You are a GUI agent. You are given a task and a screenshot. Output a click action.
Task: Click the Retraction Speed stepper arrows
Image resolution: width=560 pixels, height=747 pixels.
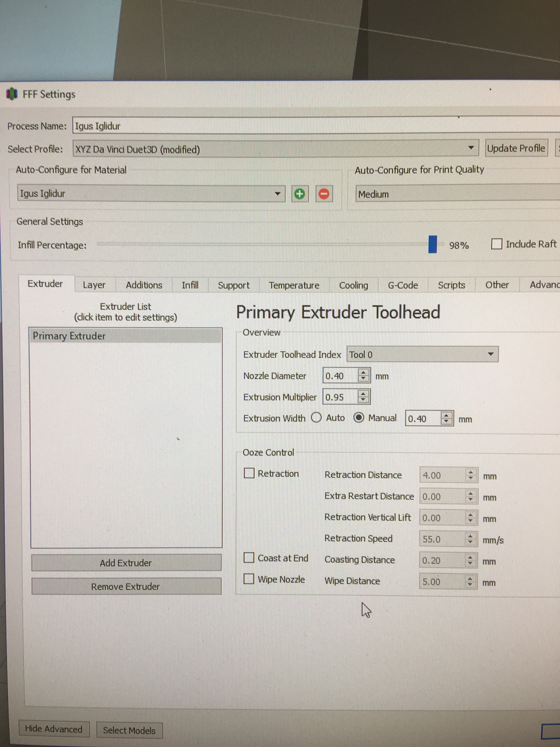tap(470, 539)
